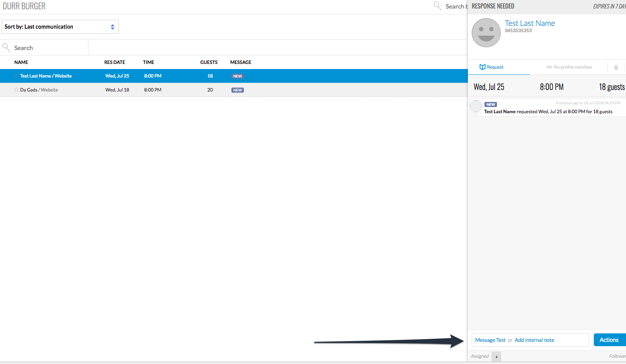The image size is (626, 364).
Task: Click the GUESTS column header
Action: pyautogui.click(x=209, y=62)
